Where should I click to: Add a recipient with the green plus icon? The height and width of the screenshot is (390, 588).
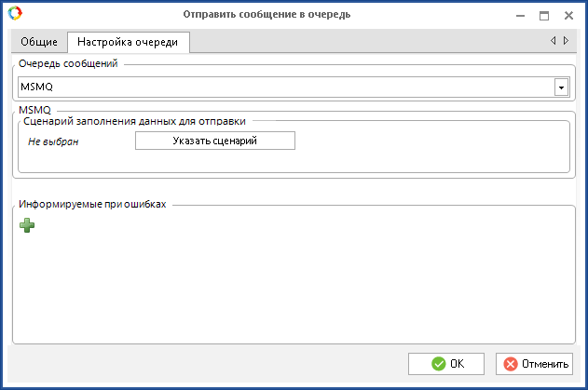pos(27,225)
